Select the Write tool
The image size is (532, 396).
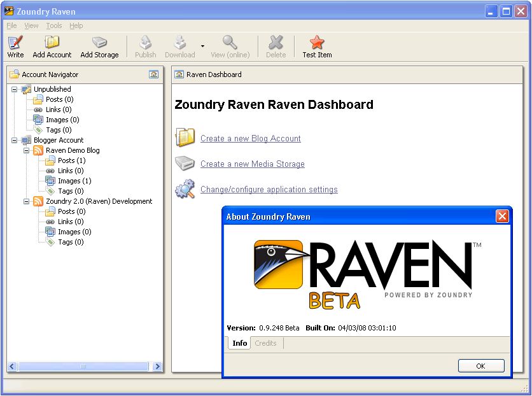point(15,41)
